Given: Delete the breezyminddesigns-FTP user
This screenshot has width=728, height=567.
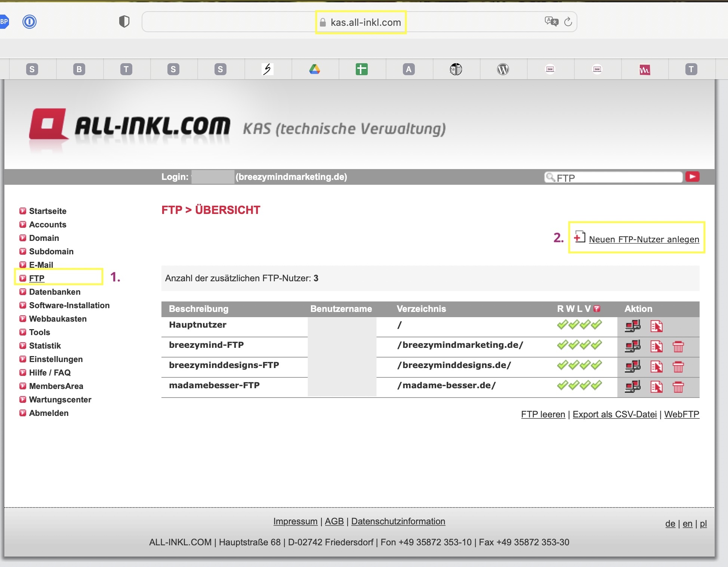Looking at the screenshot, I should point(678,367).
